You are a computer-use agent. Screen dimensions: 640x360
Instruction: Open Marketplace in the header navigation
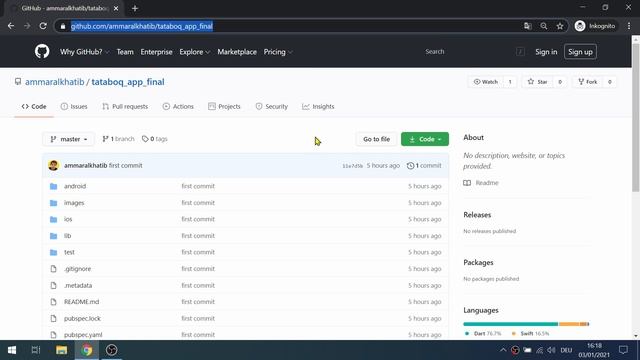(237, 52)
